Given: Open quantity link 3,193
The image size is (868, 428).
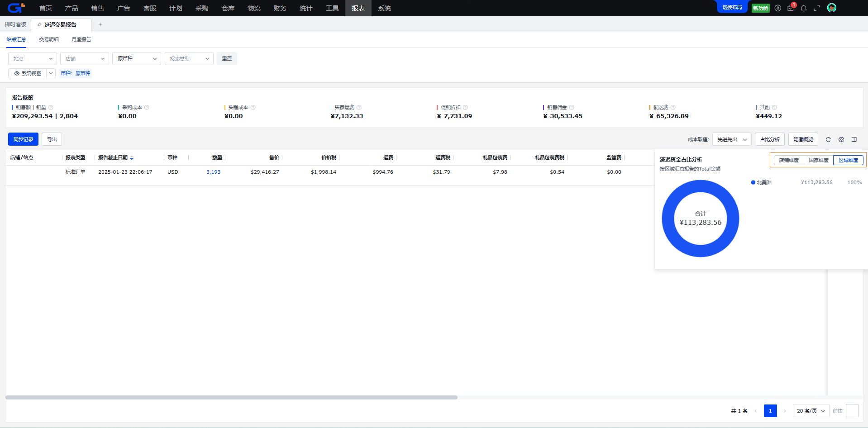Looking at the screenshot, I should (214, 172).
